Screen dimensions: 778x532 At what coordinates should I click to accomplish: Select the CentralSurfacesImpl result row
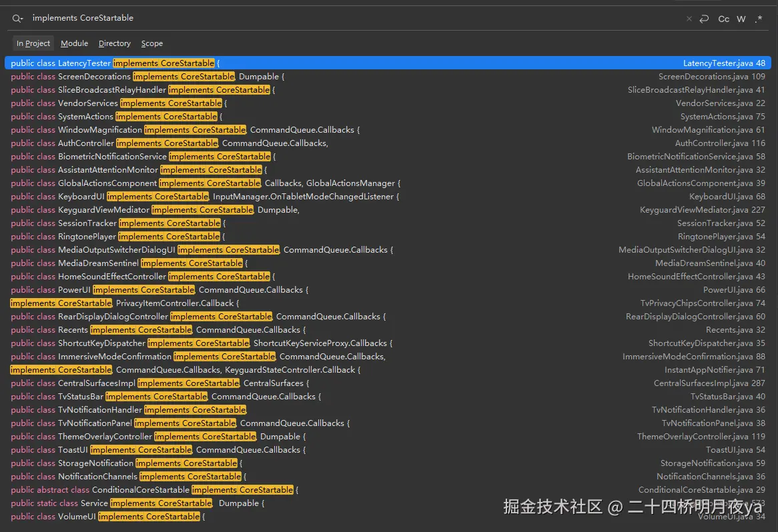coord(388,384)
